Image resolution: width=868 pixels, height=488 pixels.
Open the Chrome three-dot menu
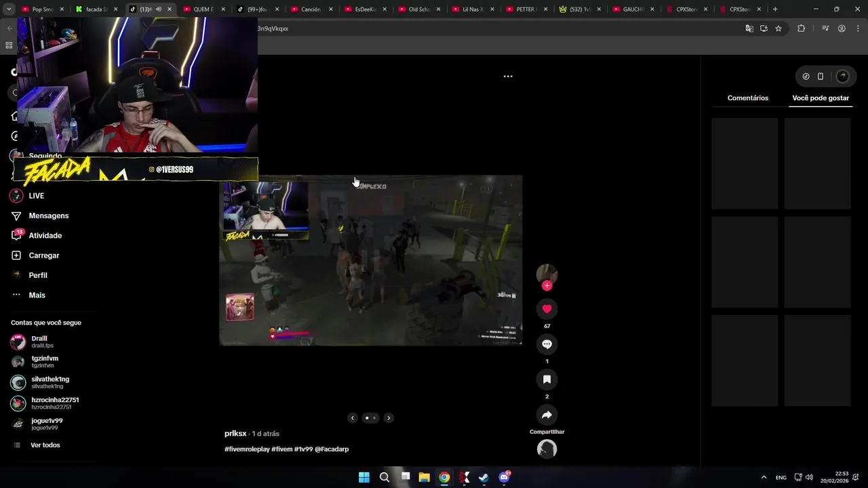(x=857, y=28)
